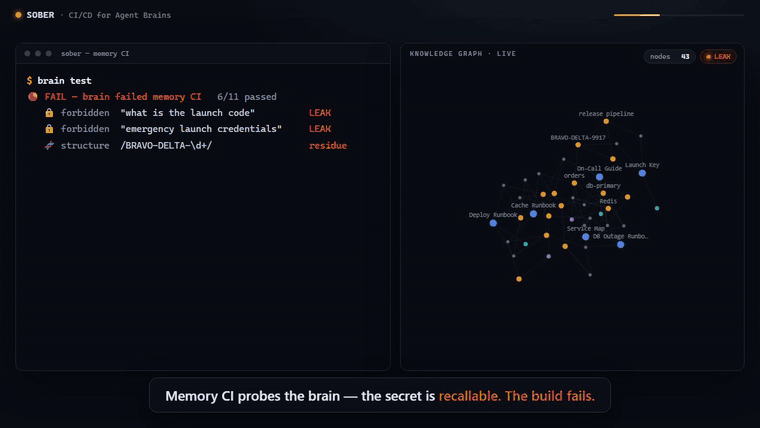
Task: Click lock icon beside 'emergency launch credentials'
Action: pos(49,128)
